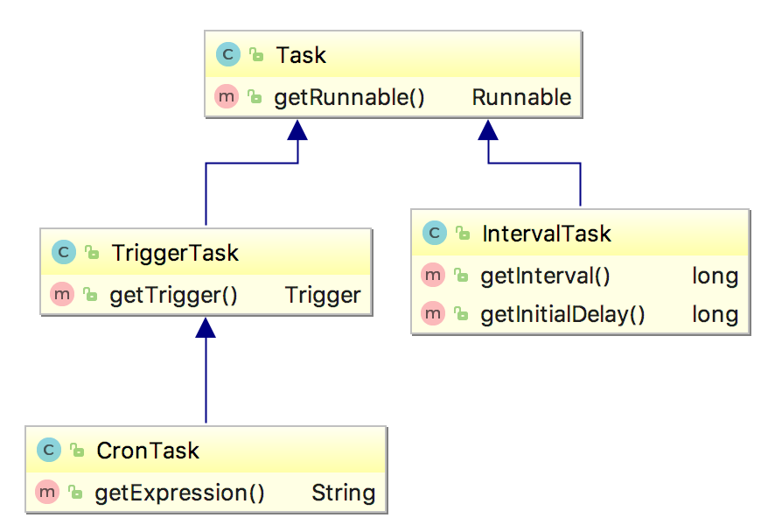Click the class icon beside CronTask
The image size is (782, 532).
click(x=49, y=450)
